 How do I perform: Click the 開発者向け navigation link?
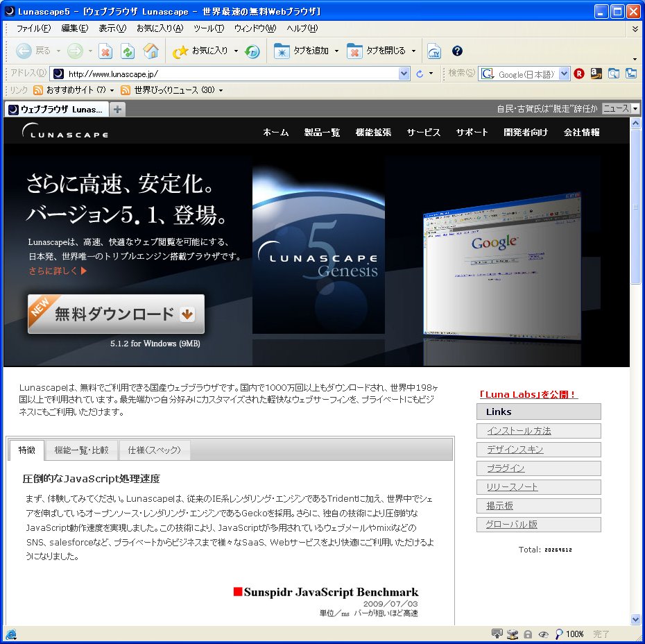[526, 132]
